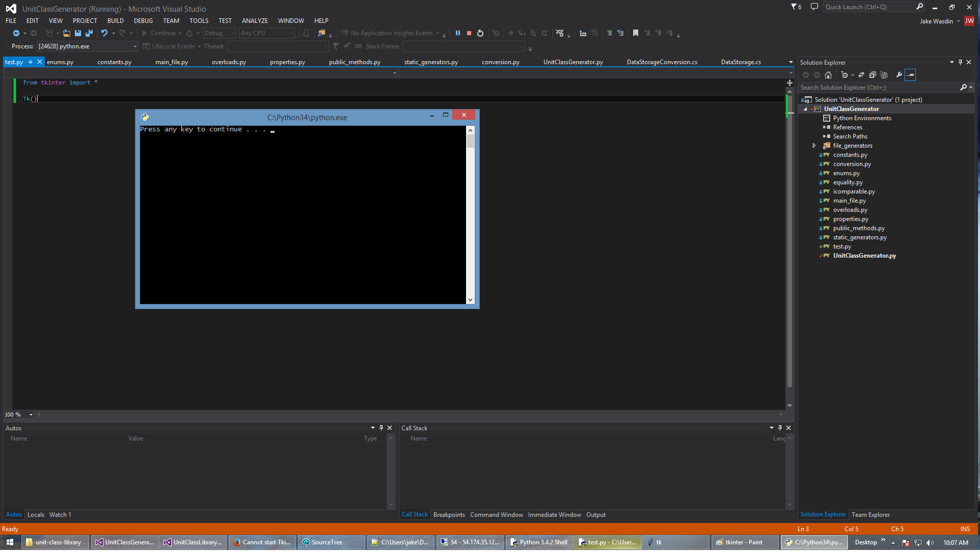This screenshot has height=552, width=980.
Task: Open the python.exe Process dropdown
Action: [134, 46]
